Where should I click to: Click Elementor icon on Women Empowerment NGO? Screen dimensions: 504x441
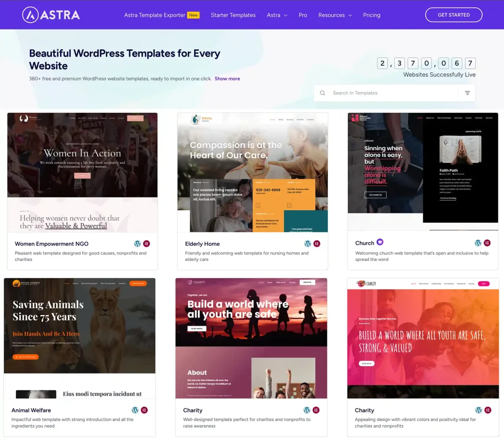tap(147, 244)
